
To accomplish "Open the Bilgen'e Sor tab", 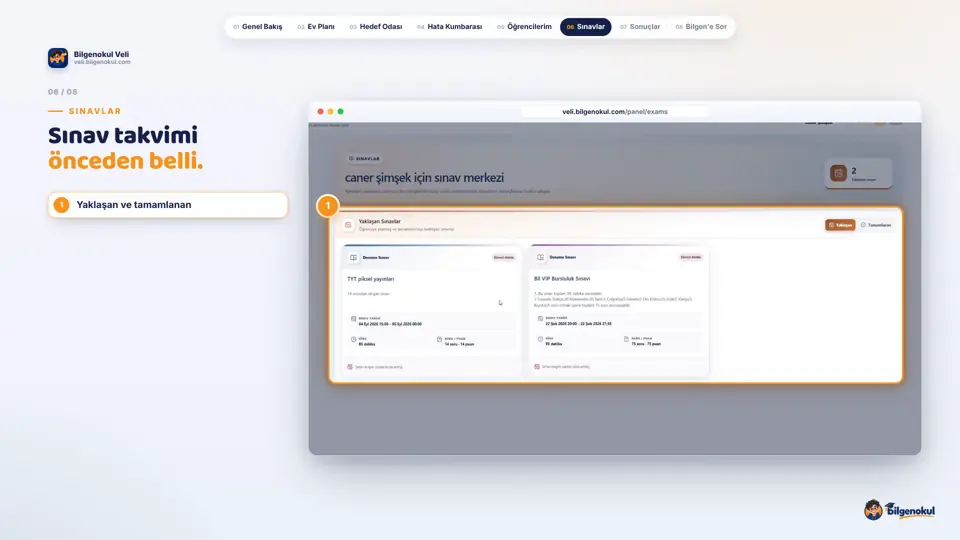I will coord(701,27).
